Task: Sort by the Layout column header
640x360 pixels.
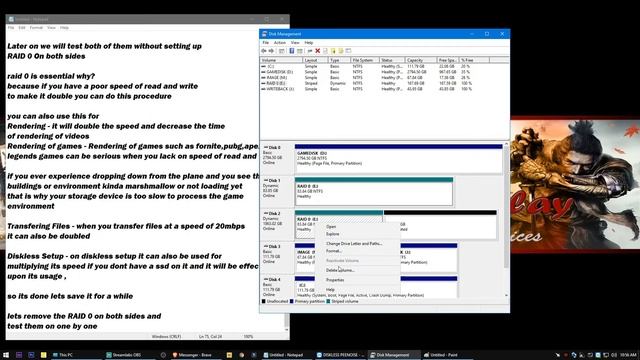Action: [x=315, y=60]
